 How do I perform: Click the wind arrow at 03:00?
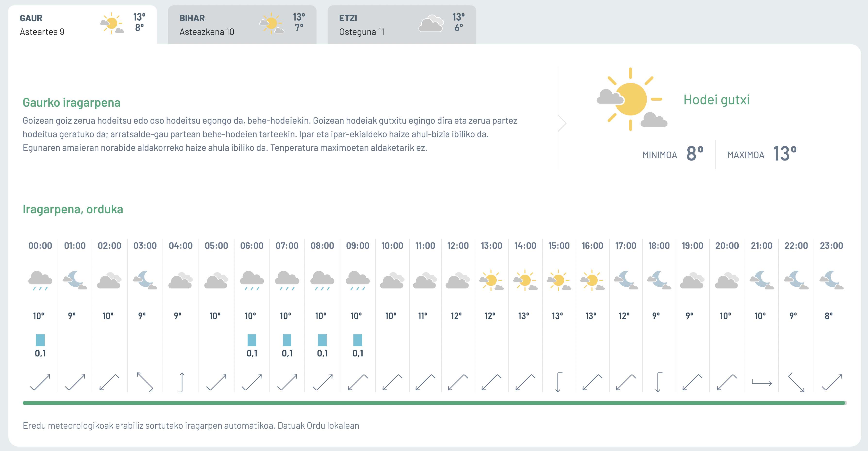pyautogui.click(x=145, y=382)
